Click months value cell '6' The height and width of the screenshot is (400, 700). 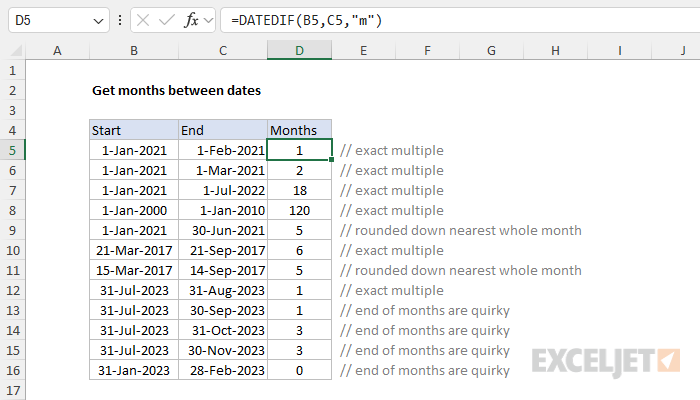click(x=300, y=250)
